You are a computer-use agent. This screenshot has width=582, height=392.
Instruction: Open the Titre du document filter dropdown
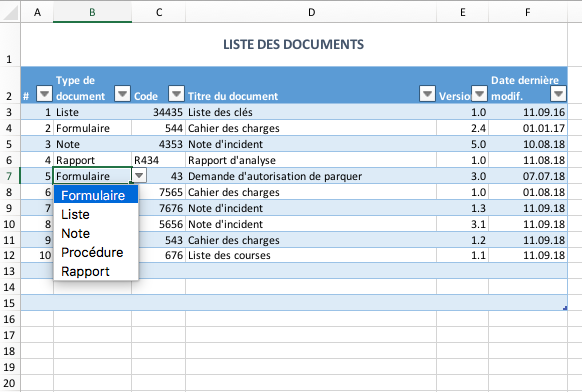[427, 94]
